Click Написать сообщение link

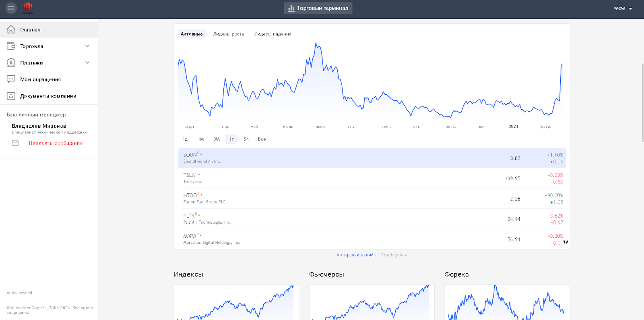[56, 143]
